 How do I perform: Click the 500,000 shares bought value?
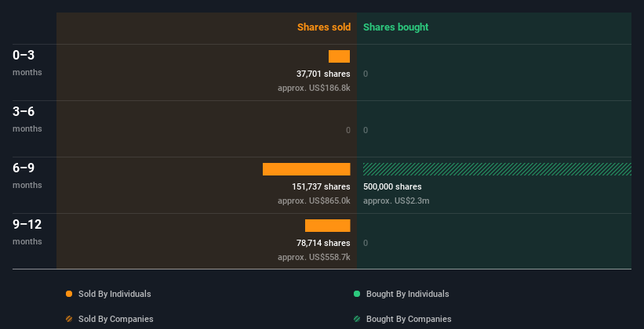point(392,187)
